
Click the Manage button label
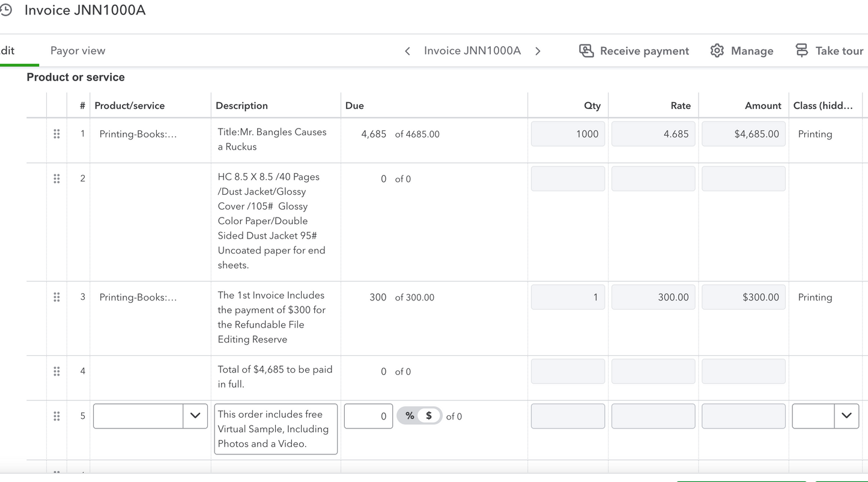(752, 51)
